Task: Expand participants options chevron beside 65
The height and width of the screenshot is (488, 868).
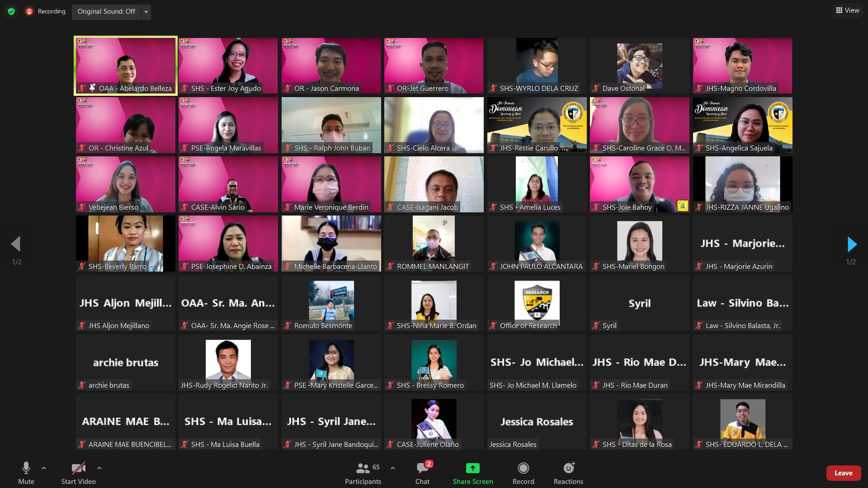Action: tap(393, 468)
